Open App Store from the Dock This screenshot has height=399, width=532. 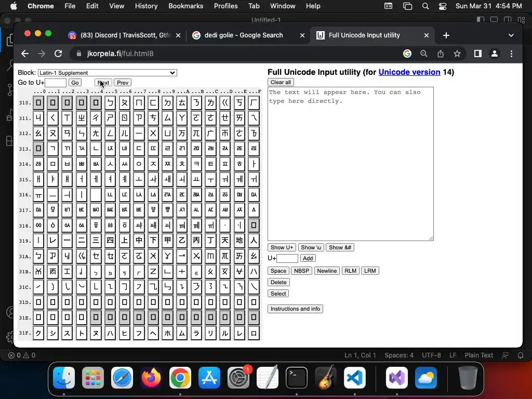[209, 377]
